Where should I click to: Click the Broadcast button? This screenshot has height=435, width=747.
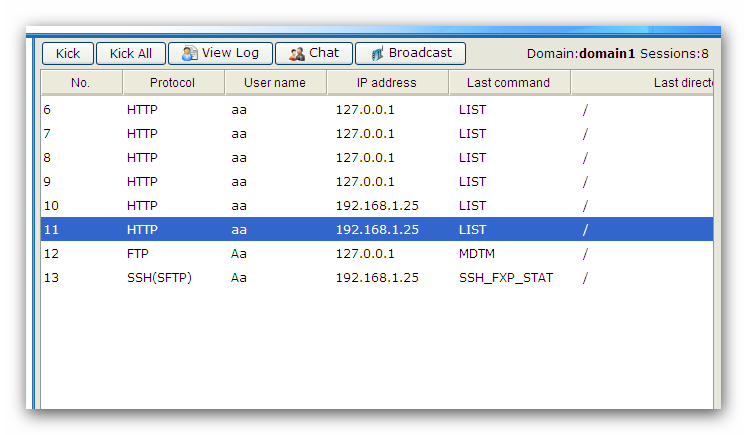click(x=411, y=53)
